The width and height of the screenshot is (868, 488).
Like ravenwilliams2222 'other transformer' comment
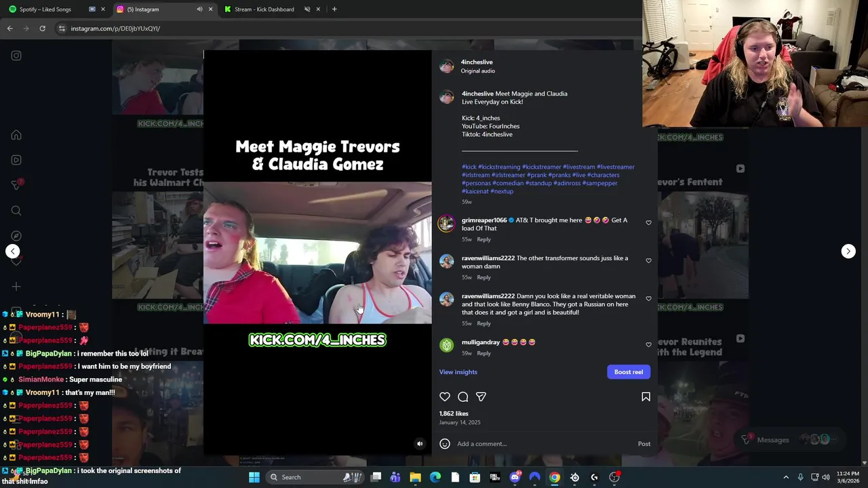pyautogui.click(x=648, y=261)
